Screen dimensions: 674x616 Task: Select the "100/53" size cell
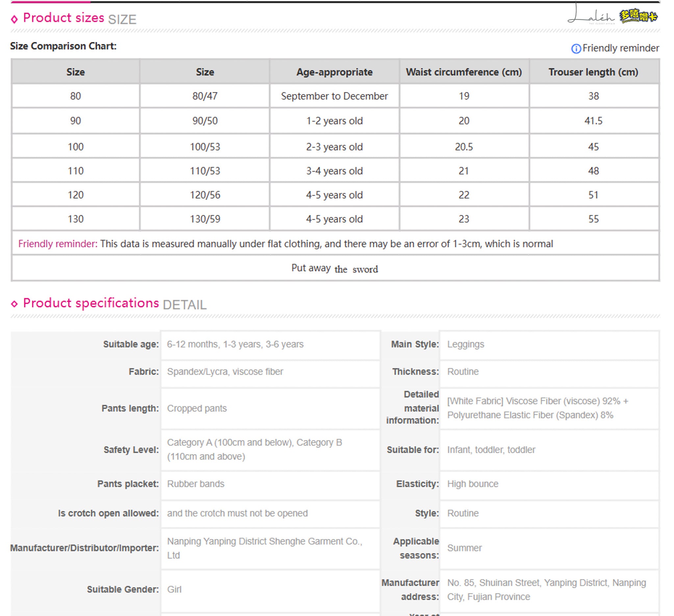click(205, 147)
